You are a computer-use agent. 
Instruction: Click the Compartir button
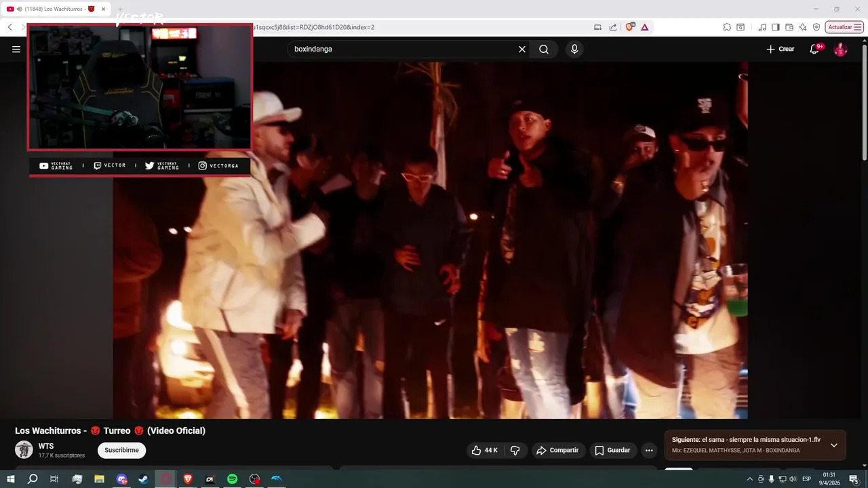click(x=557, y=450)
